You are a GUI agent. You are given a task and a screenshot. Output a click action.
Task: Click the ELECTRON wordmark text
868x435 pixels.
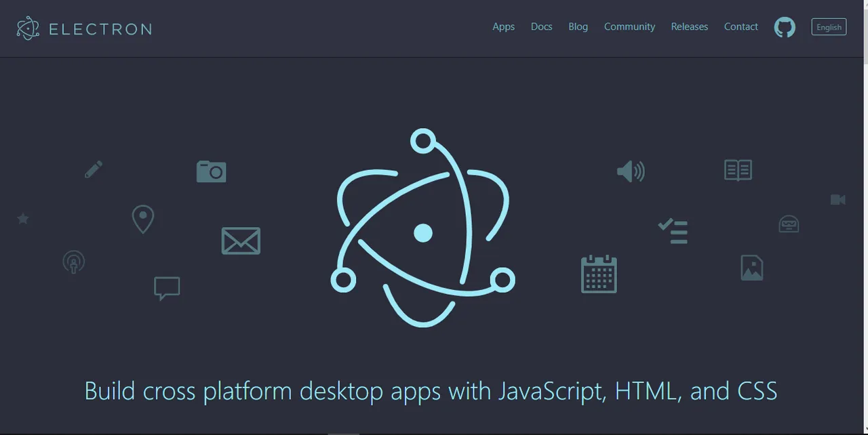(x=100, y=29)
